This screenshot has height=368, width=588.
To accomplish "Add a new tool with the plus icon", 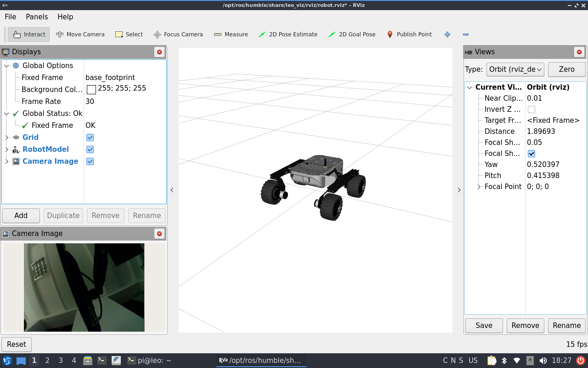I will [447, 34].
